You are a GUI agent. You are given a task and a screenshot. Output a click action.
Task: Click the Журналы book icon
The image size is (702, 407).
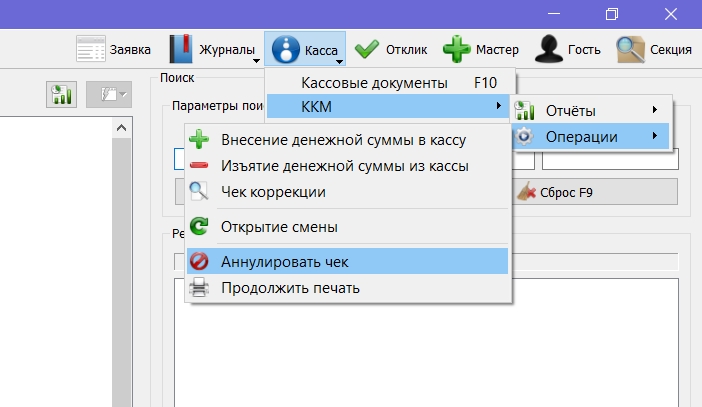point(180,49)
